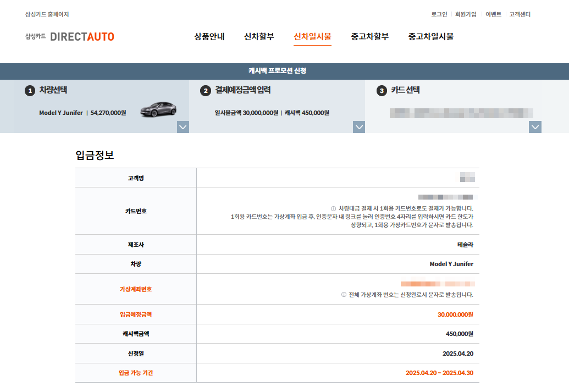The width and height of the screenshot is (569, 392).
Task: Click the 가상계좌번호 row label
Action: click(x=136, y=289)
